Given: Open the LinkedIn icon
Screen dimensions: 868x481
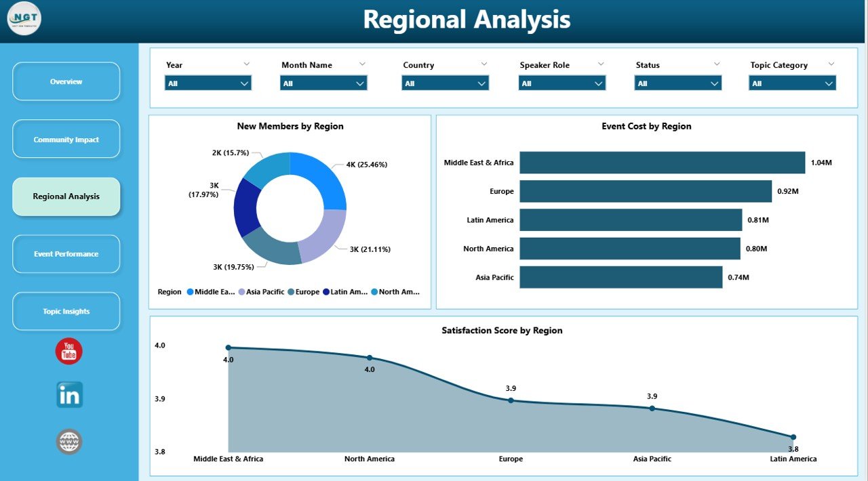Looking at the screenshot, I should 68,394.
